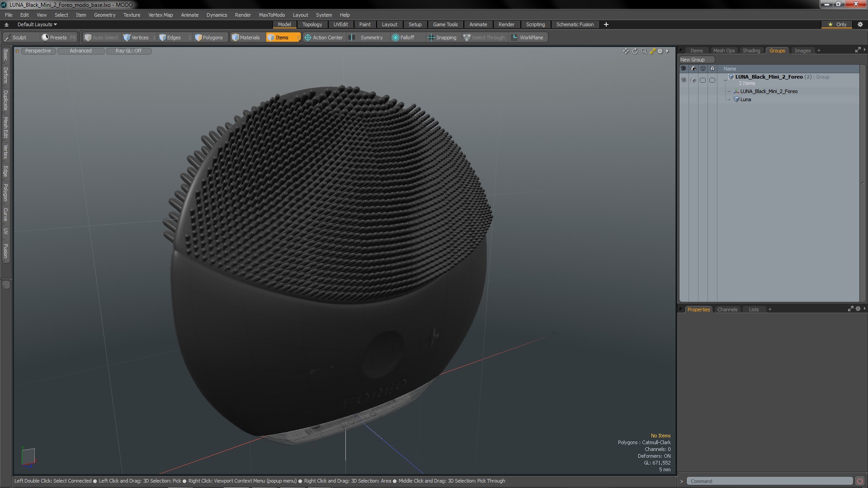The image size is (868, 488).
Task: Toggle Select Through
Action: [x=484, y=38]
